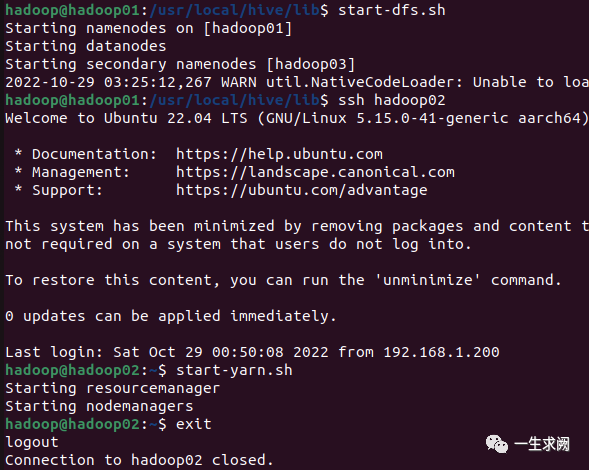Click the first hadoop@hadoop01 prompt
Viewport: 589px width, 470px height.
point(72,10)
